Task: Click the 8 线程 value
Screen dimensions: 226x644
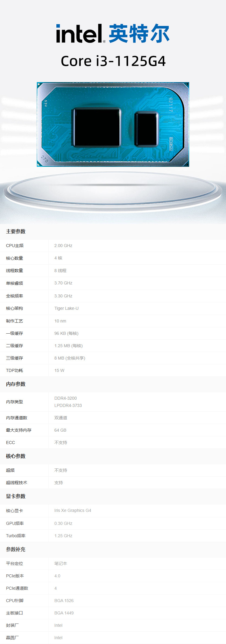Action: (60, 271)
